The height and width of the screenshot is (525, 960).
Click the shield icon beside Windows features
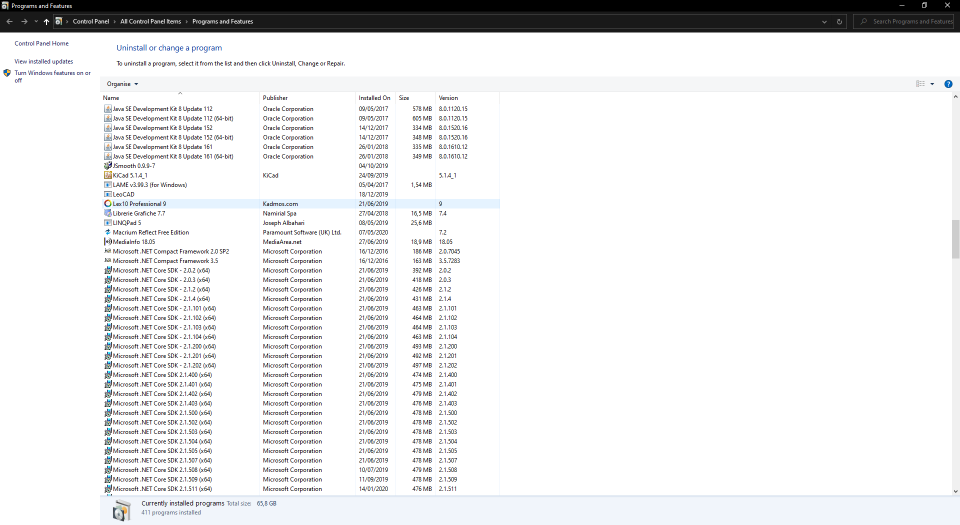(7, 73)
